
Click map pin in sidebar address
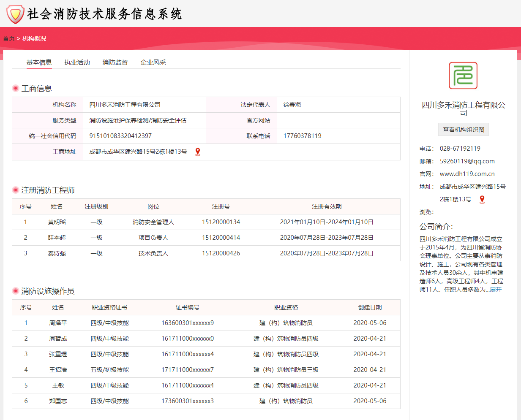tap(482, 200)
